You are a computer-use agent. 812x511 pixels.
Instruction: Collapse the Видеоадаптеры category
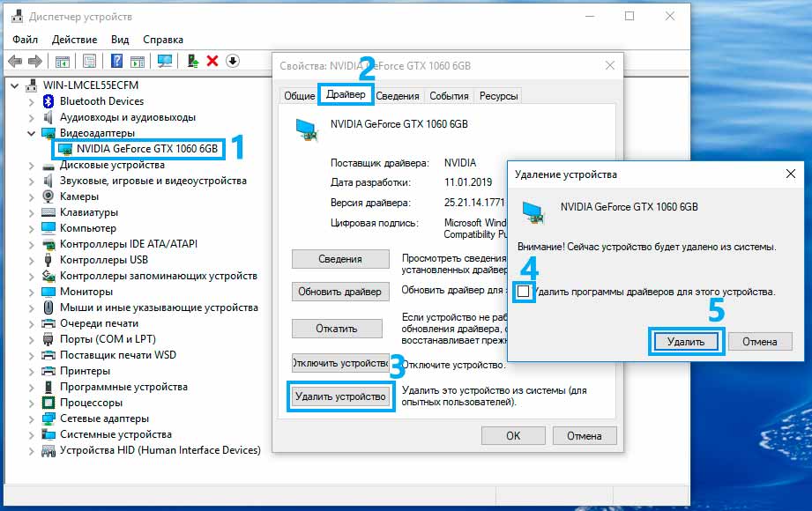click(x=32, y=133)
